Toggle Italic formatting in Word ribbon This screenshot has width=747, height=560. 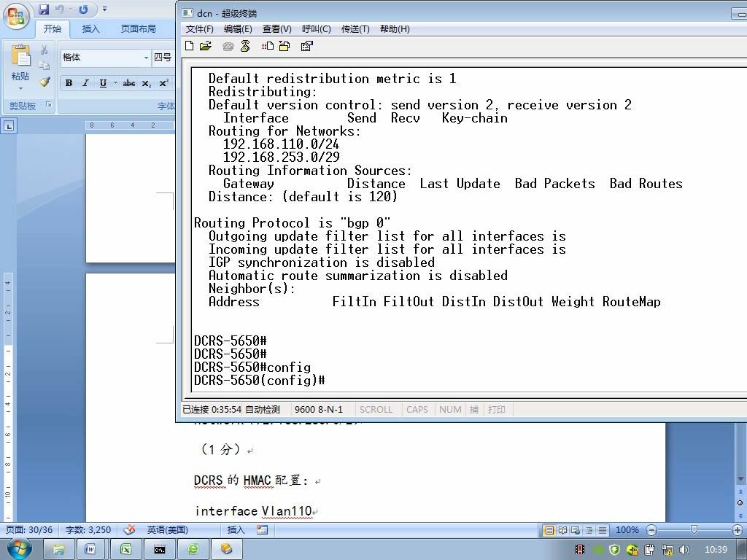point(86,83)
